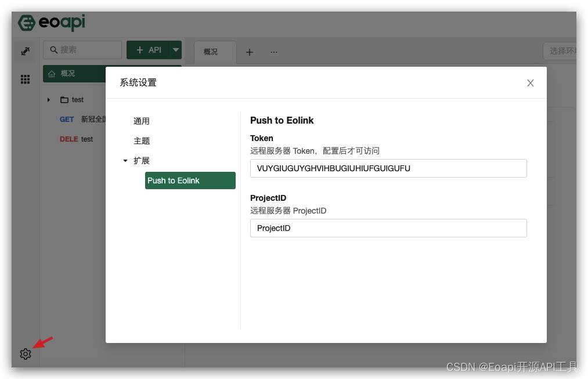Select the 扩展 settings menu item
The width and height of the screenshot is (588, 379).
click(142, 161)
